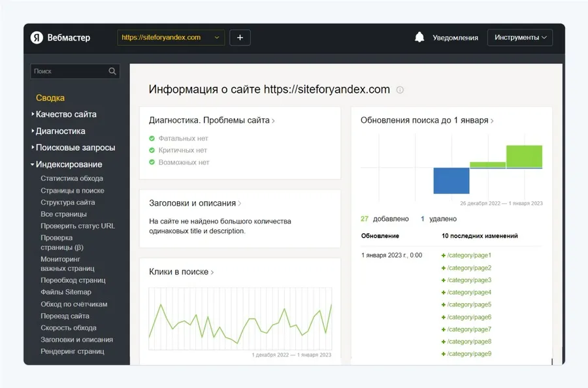The height and width of the screenshot is (388, 588).
Task: Click info icon next to site title
Action: pos(400,90)
